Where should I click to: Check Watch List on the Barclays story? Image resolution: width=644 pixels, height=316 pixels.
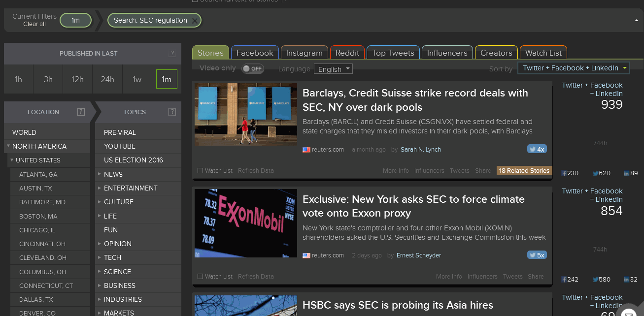(201, 170)
